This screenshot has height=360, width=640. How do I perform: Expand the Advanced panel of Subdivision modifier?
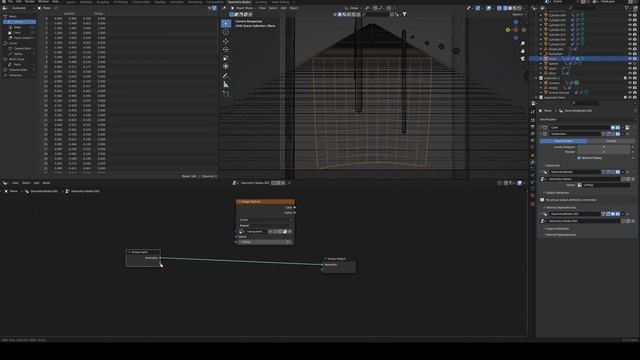pyautogui.click(x=552, y=165)
